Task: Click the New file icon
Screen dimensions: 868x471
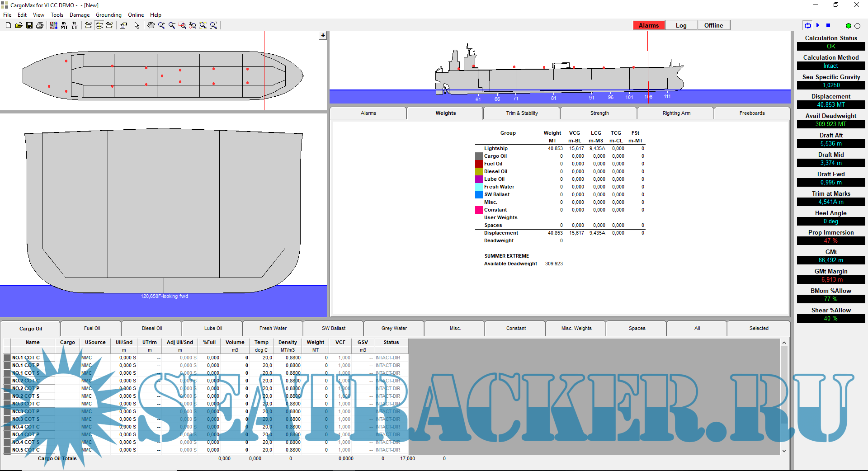Action: pos(8,25)
